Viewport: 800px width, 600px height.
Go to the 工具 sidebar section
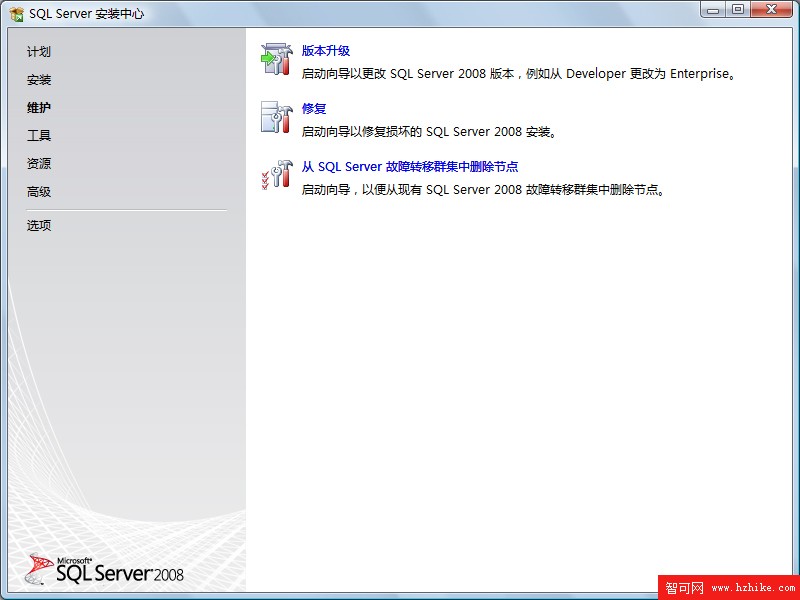[39, 135]
